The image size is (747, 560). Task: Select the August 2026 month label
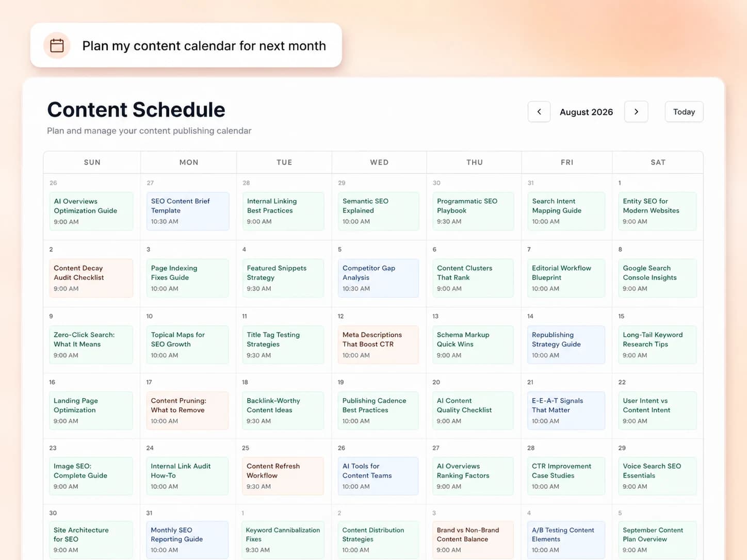coord(587,112)
